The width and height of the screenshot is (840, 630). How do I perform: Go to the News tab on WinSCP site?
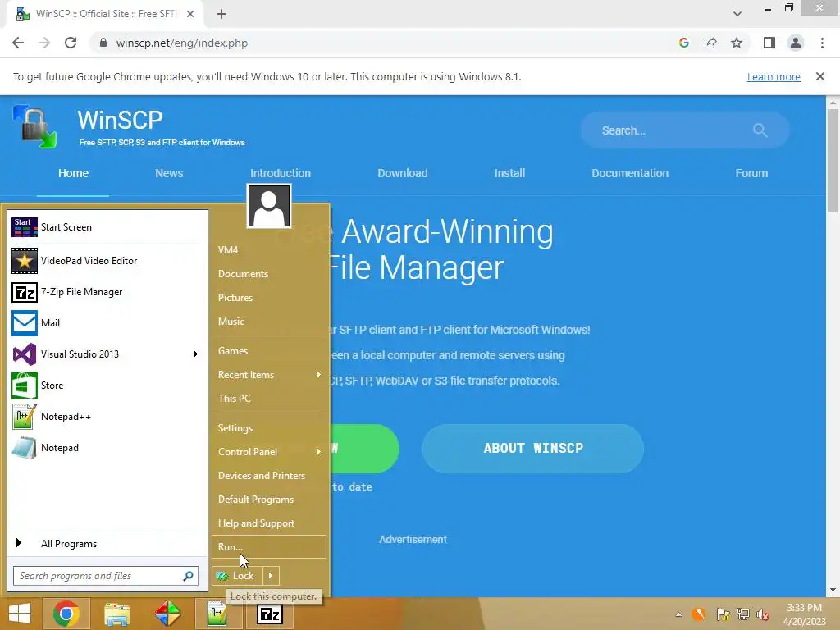coord(169,173)
